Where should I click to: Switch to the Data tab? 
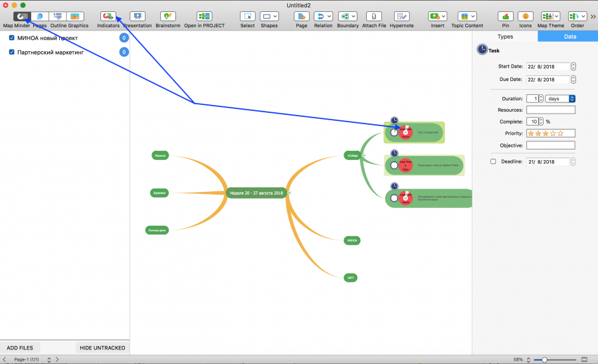click(x=569, y=37)
